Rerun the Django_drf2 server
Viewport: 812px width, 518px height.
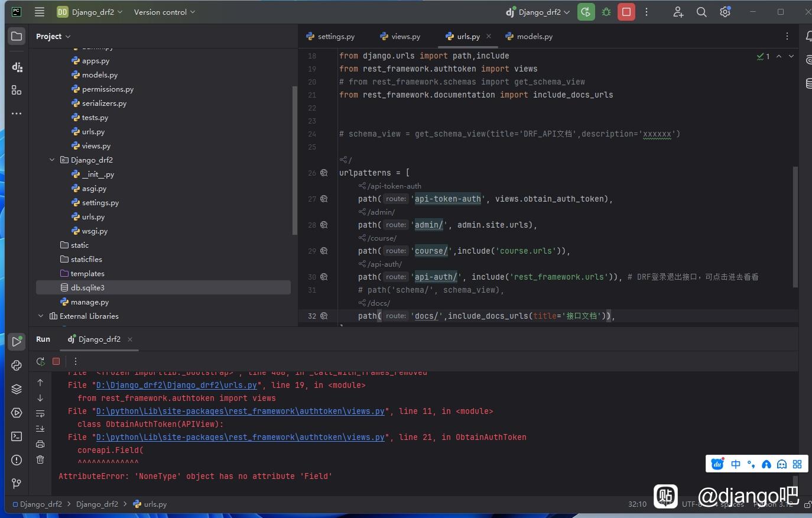tap(586, 12)
